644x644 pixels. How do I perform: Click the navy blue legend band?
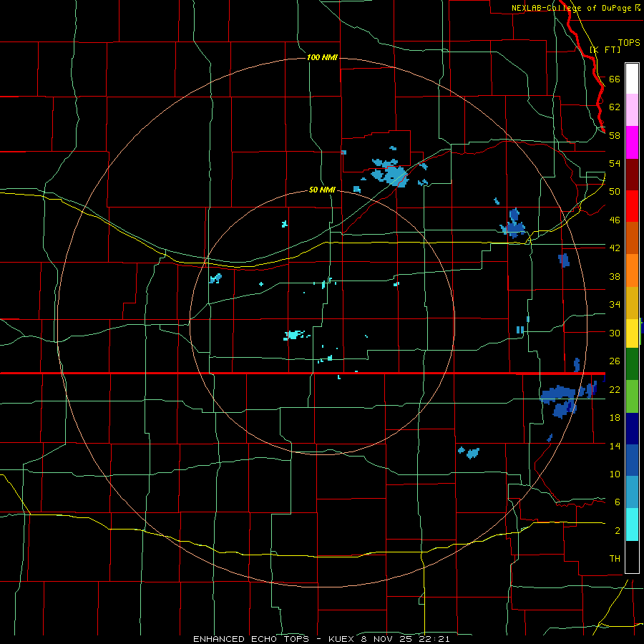(x=632, y=429)
